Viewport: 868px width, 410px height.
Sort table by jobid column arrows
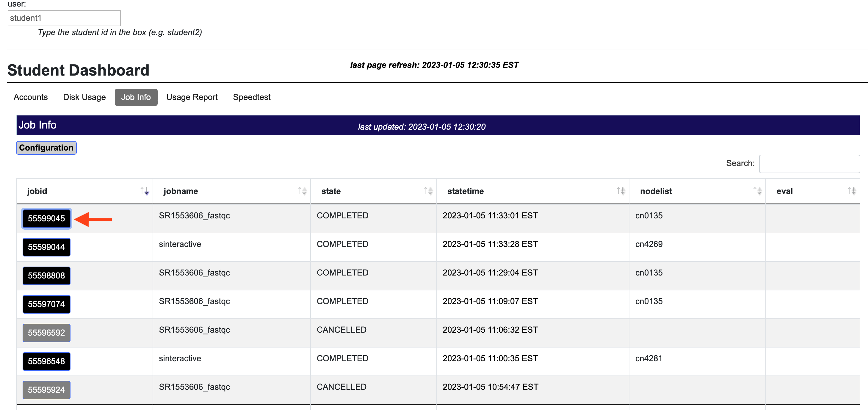[145, 191]
